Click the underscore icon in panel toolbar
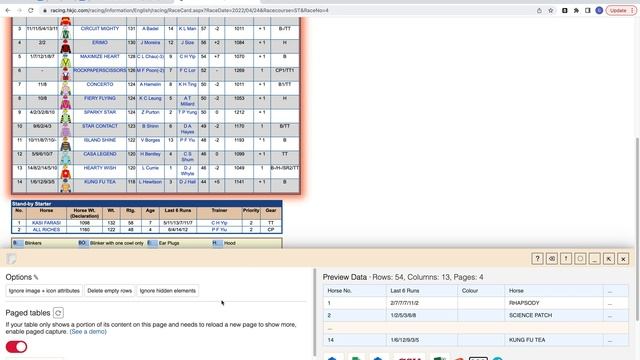The width and height of the screenshot is (640, 360). tap(595, 258)
